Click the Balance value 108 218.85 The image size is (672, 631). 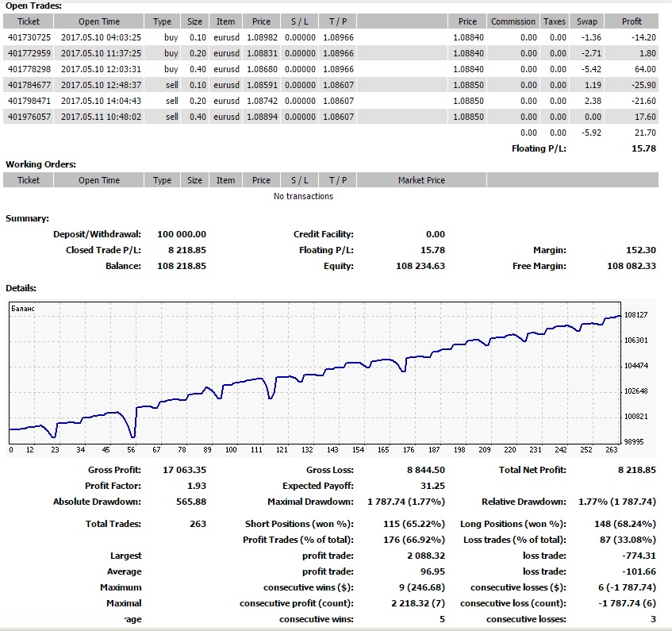(182, 266)
